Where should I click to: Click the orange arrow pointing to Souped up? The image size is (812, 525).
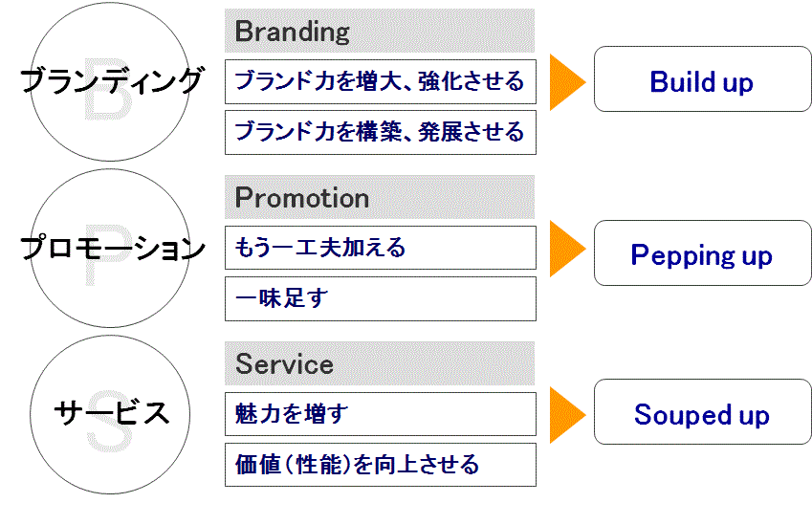[567, 415]
